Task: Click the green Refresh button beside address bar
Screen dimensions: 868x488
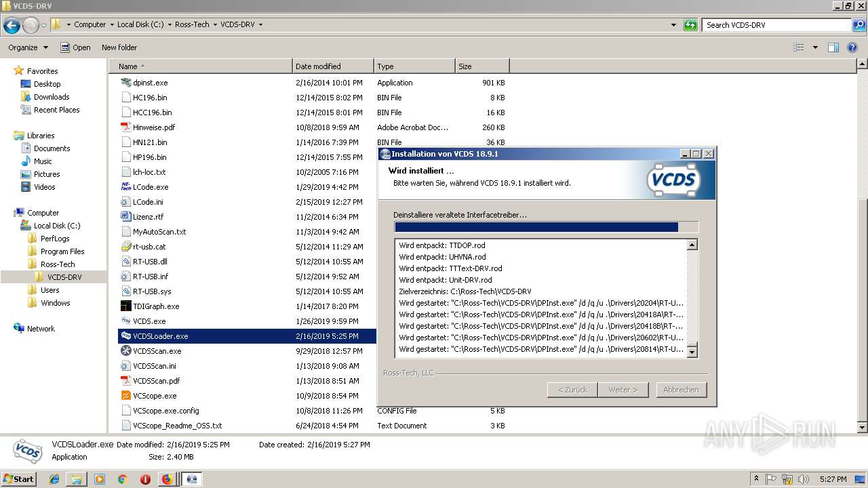Action: (690, 25)
